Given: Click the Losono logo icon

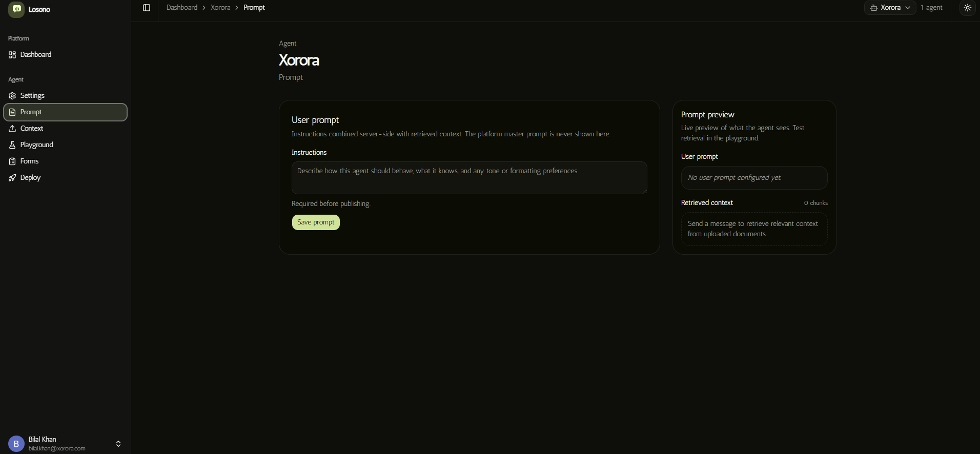Looking at the screenshot, I should pyautogui.click(x=16, y=9).
